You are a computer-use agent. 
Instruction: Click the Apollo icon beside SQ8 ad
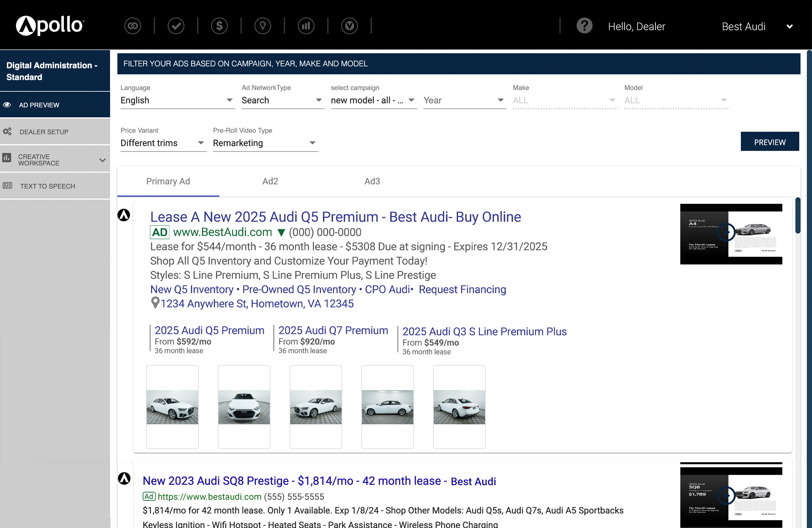[x=124, y=478]
